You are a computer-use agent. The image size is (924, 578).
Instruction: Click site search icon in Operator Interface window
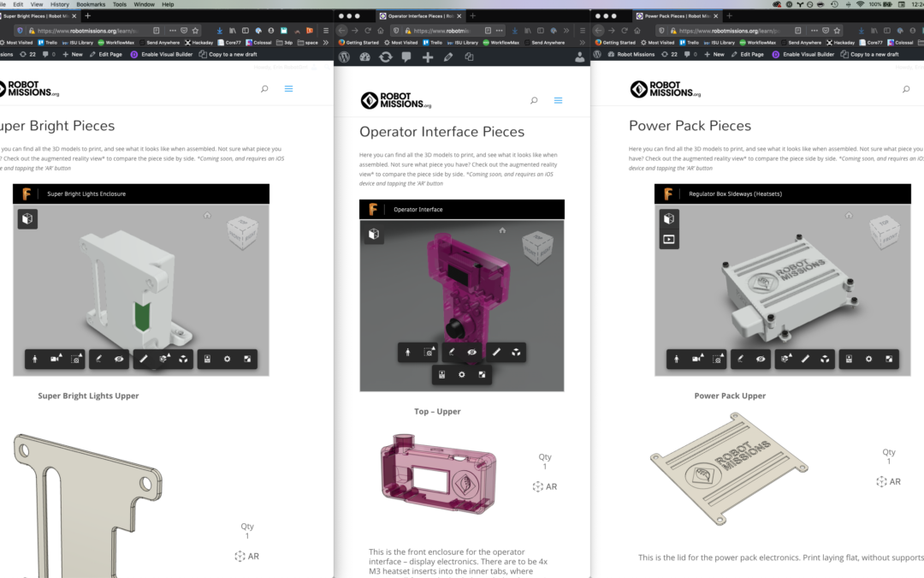click(x=534, y=100)
